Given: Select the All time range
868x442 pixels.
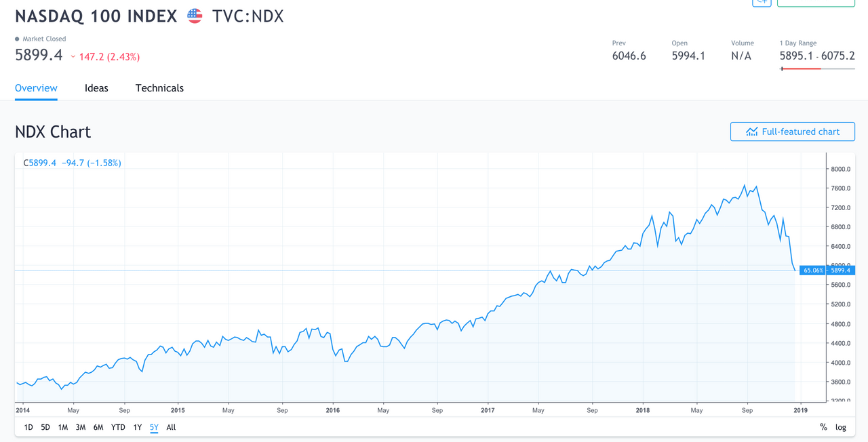Looking at the screenshot, I should (171, 427).
